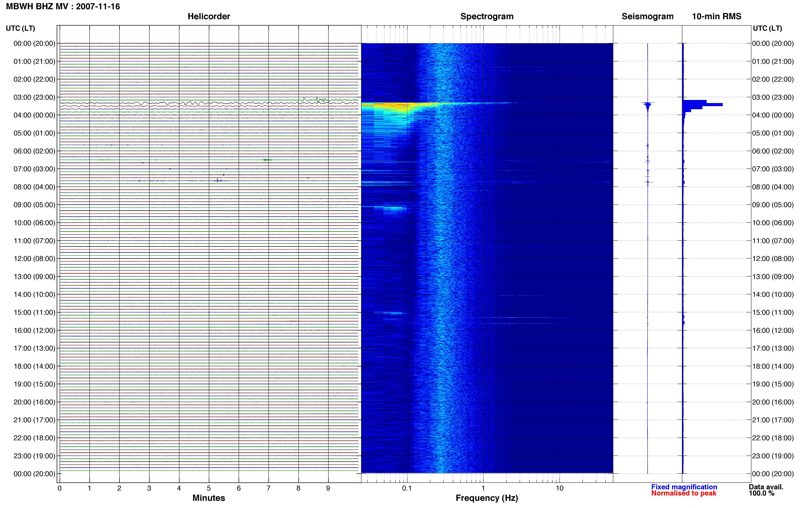The height and width of the screenshot is (508, 812).
Task: Select the 'Frequency (Hz)' axis label
Action: coord(487,498)
